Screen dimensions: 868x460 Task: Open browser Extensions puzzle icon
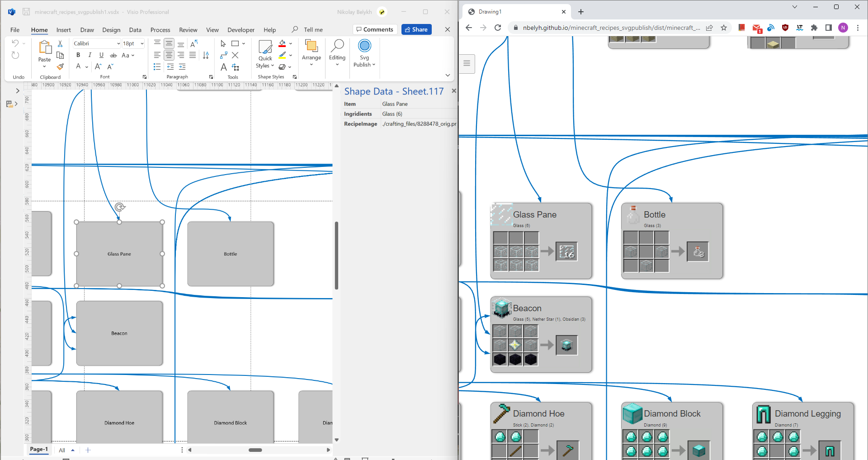(814, 28)
